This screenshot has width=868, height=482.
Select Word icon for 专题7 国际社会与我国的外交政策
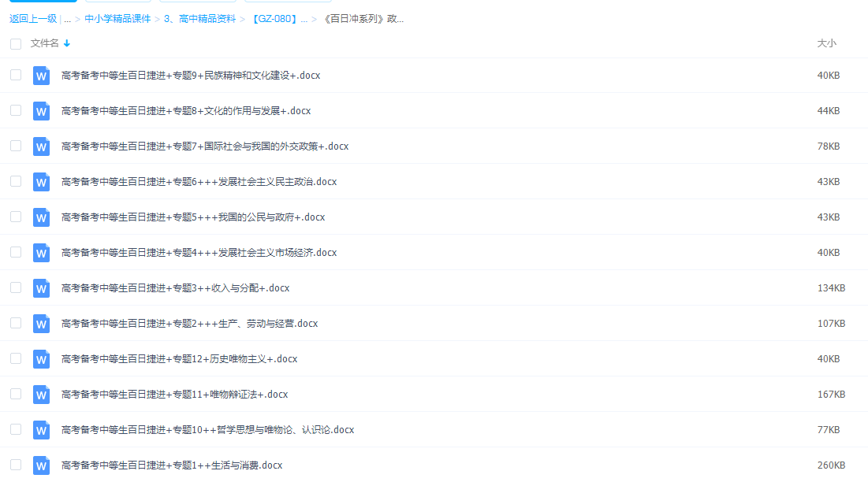click(41, 146)
